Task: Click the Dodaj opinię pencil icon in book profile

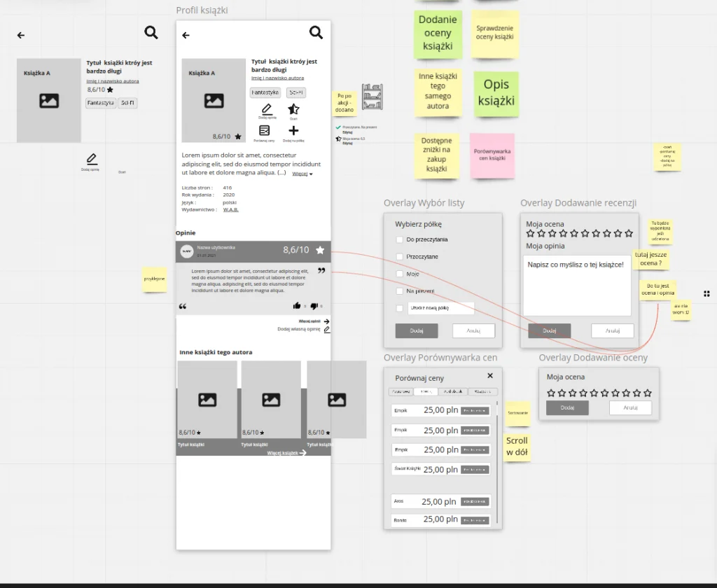Action: pos(267,109)
